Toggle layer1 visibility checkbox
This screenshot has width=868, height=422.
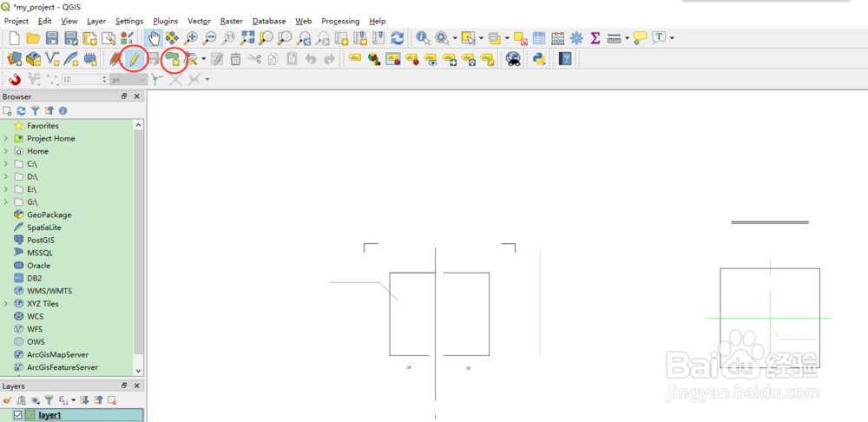(x=18, y=415)
